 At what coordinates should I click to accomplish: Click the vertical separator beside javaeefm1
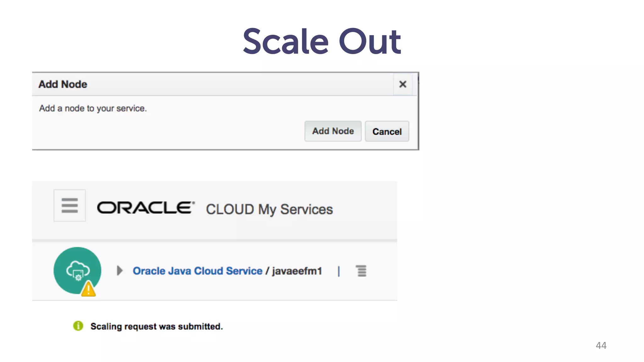click(339, 271)
